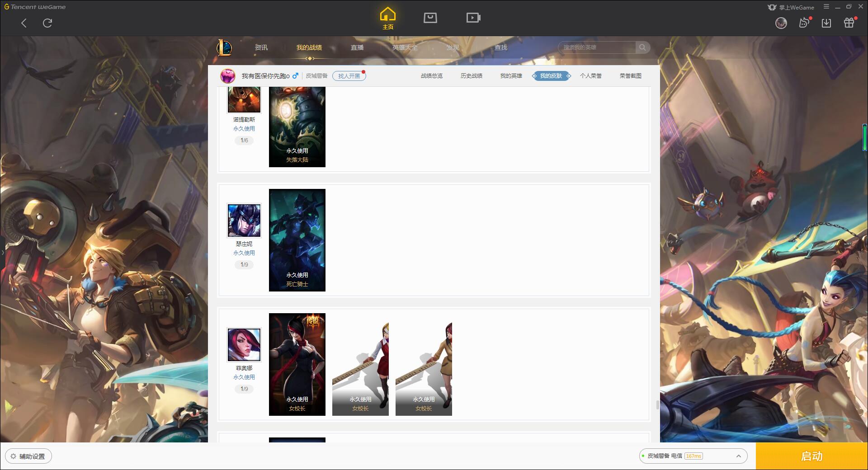Open the 发现 tab
Screen dimensions: 868x470
pyautogui.click(x=453, y=47)
